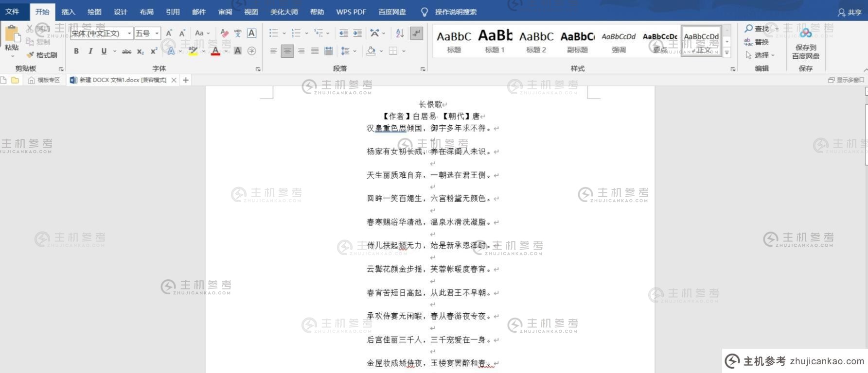The height and width of the screenshot is (373, 868).
Task: Toggle Bold formatting
Action: click(76, 51)
